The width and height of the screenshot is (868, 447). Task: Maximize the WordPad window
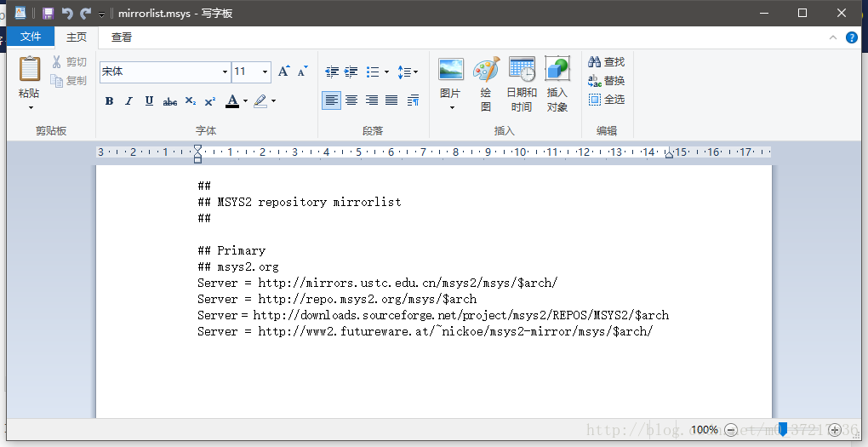click(802, 13)
